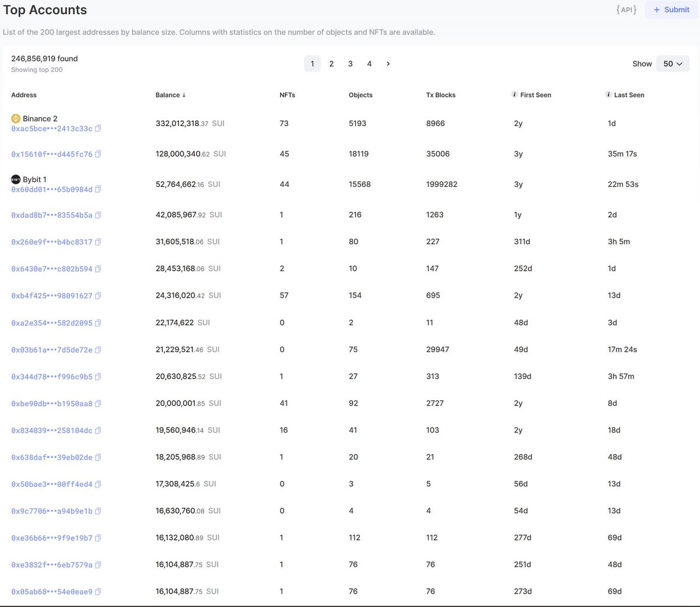Select Last Seen value 35m 17s

(622, 154)
